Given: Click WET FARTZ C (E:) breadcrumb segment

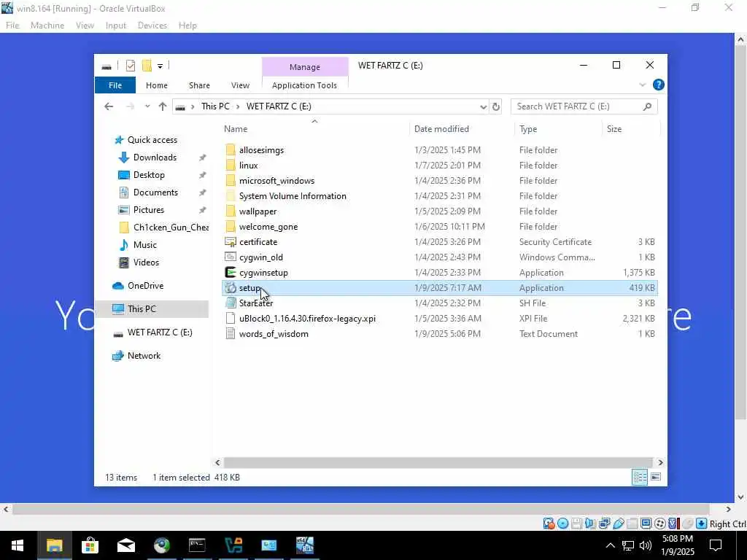Looking at the screenshot, I should click(279, 106).
